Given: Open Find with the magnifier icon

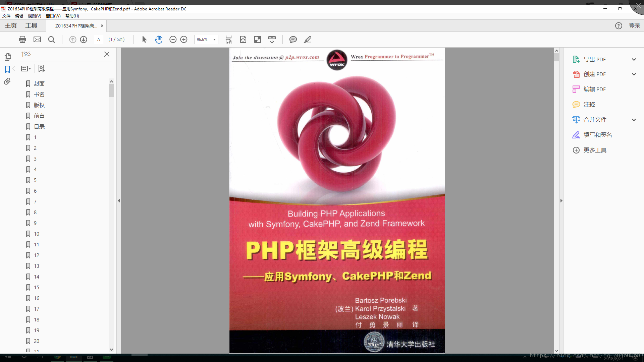Looking at the screenshot, I should tap(51, 39).
